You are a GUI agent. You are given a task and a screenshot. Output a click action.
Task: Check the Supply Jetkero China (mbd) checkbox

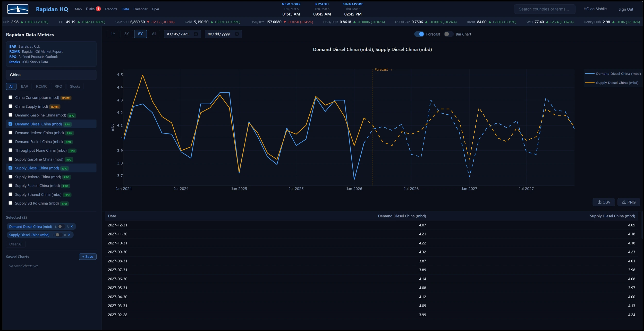click(x=11, y=177)
